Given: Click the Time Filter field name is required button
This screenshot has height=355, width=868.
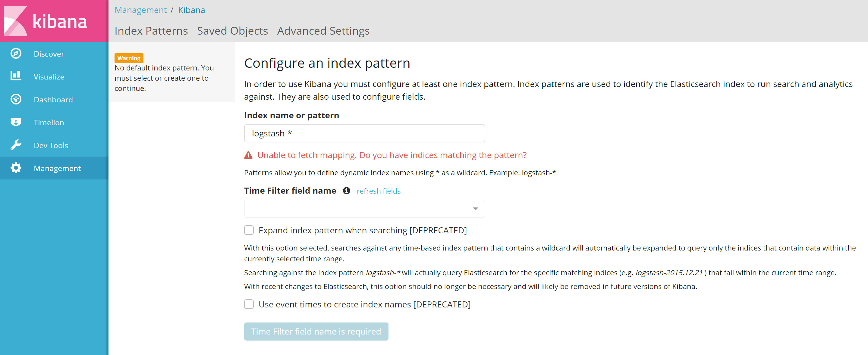Looking at the screenshot, I should (x=316, y=331).
